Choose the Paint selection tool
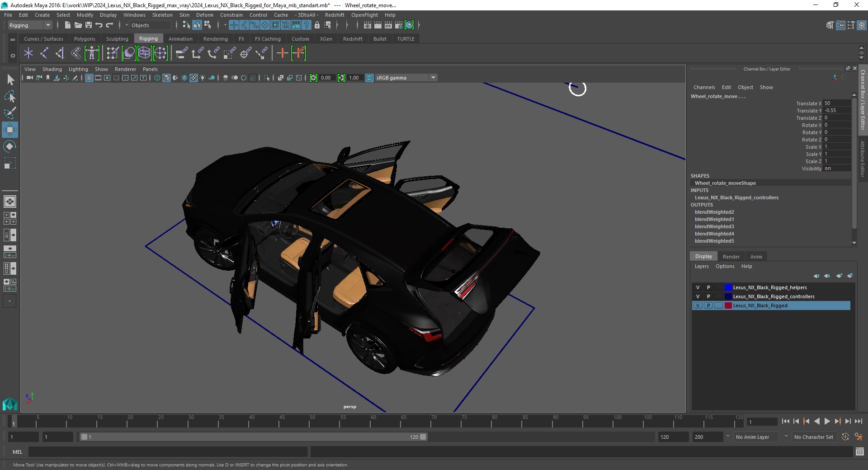The image size is (868, 470). [10, 113]
